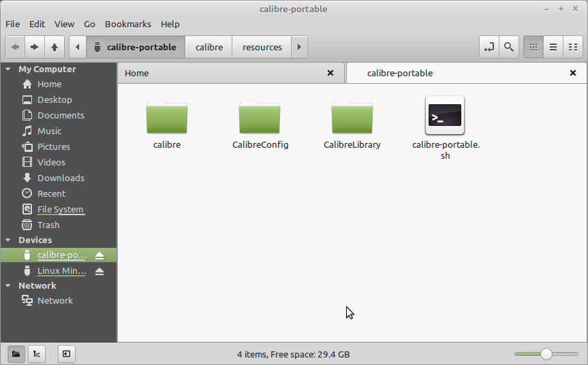Open the calibre folder icon
The height and width of the screenshot is (365, 588).
[167, 117]
